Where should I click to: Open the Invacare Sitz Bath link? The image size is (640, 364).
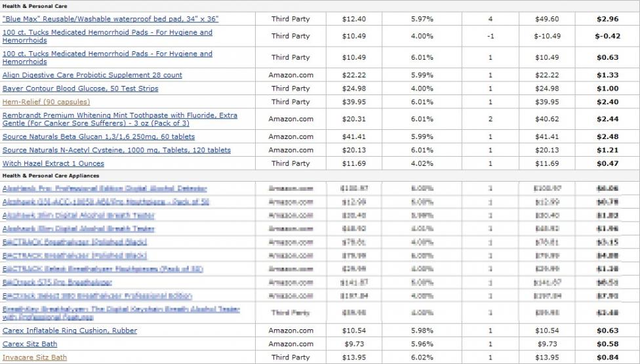(34, 357)
